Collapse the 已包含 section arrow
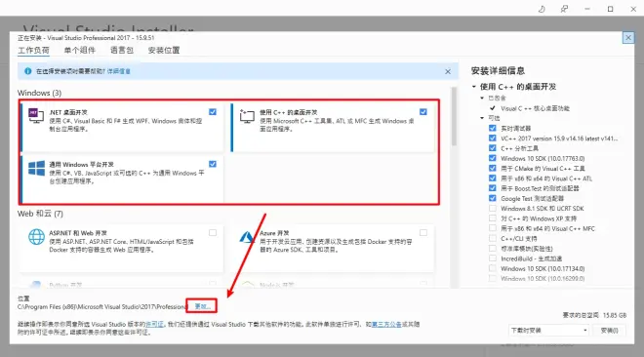644x357 pixels. click(482, 99)
